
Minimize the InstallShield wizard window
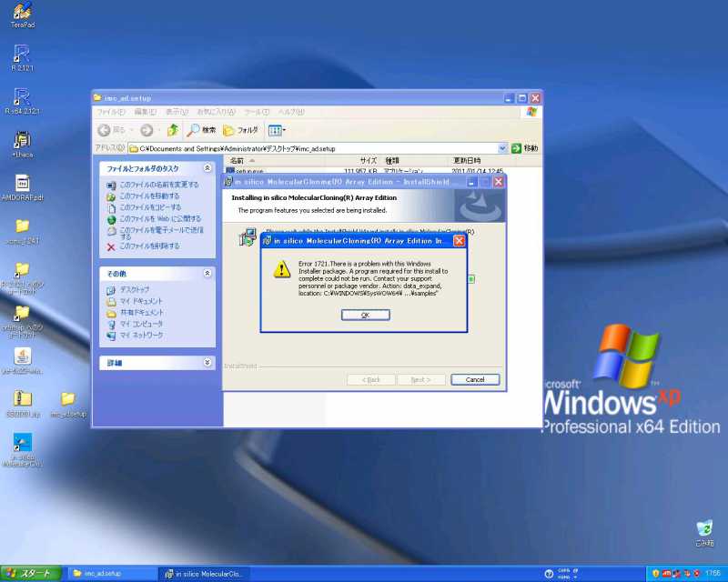(471, 182)
